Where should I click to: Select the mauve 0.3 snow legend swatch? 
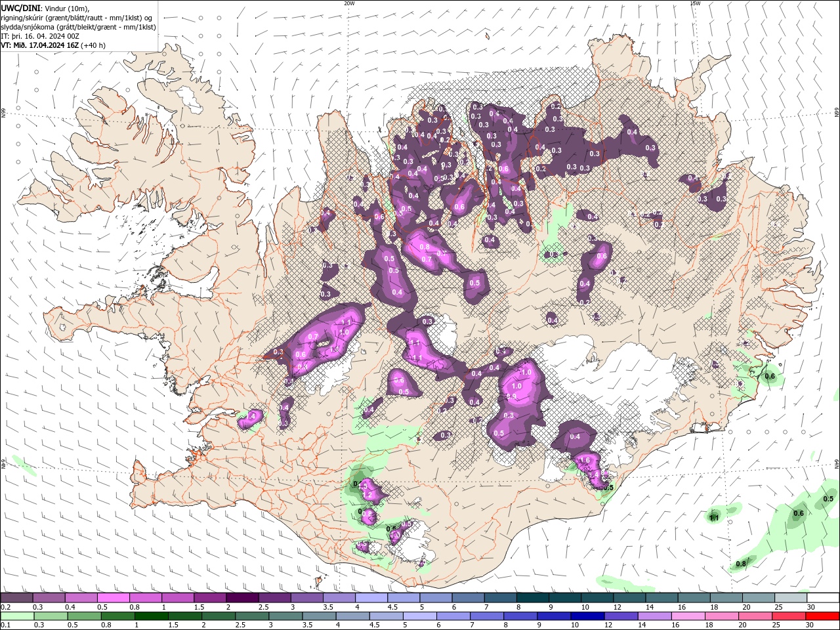(x=49, y=598)
